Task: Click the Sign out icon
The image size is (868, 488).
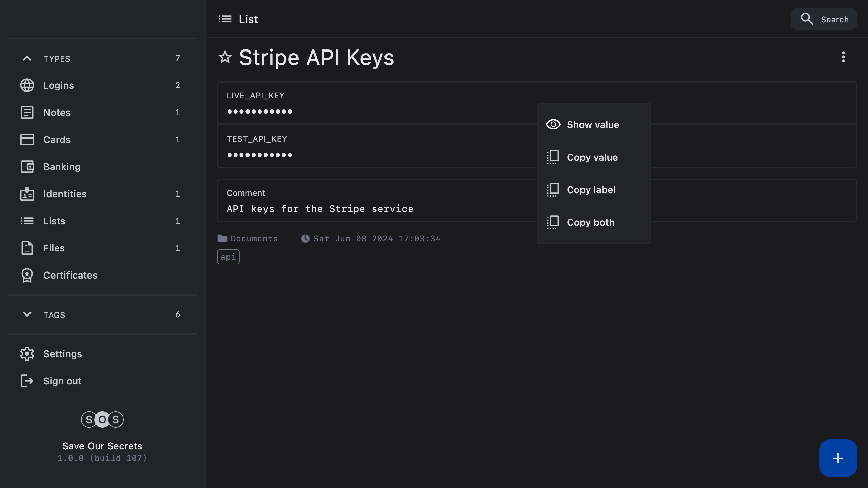Action: (x=27, y=381)
